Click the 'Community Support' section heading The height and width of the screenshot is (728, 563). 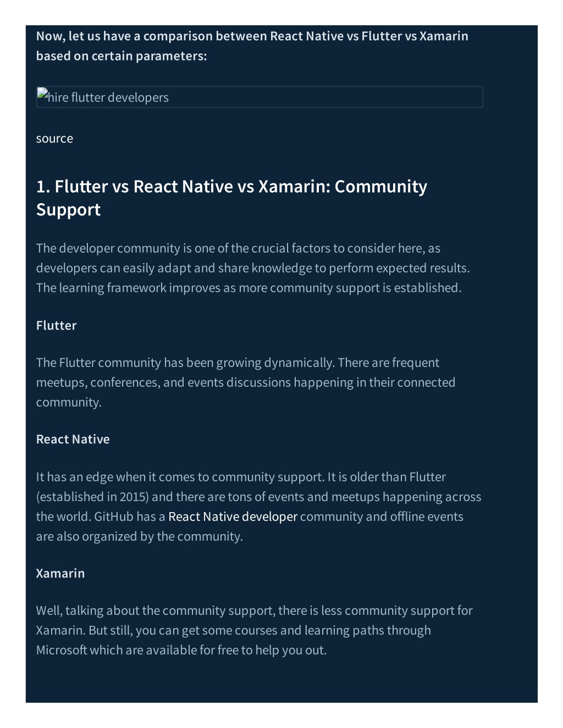(x=231, y=198)
